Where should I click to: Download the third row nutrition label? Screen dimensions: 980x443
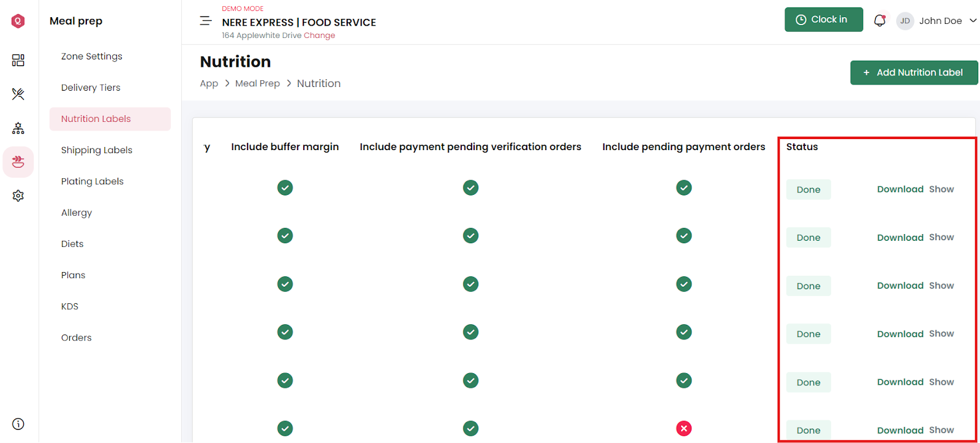click(900, 286)
